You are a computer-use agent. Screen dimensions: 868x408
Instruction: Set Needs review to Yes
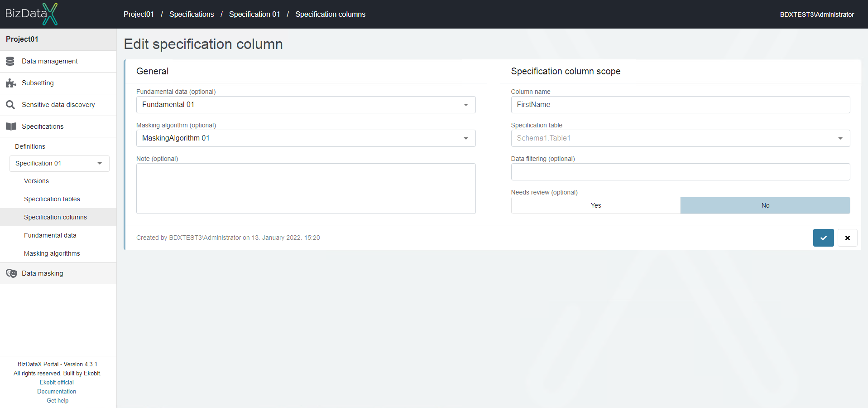click(x=596, y=205)
